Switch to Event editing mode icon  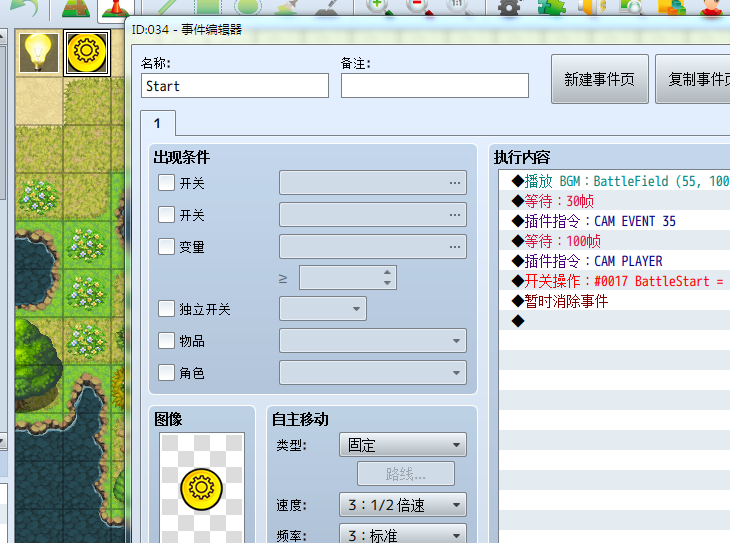pyautogui.click(x=115, y=7)
